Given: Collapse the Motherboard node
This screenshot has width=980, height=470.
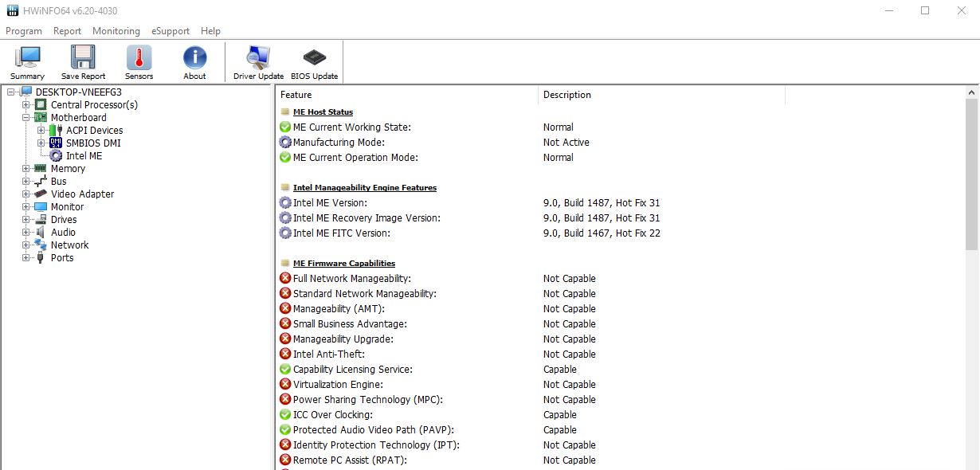Looking at the screenshot, I should (x=26, y=117).
